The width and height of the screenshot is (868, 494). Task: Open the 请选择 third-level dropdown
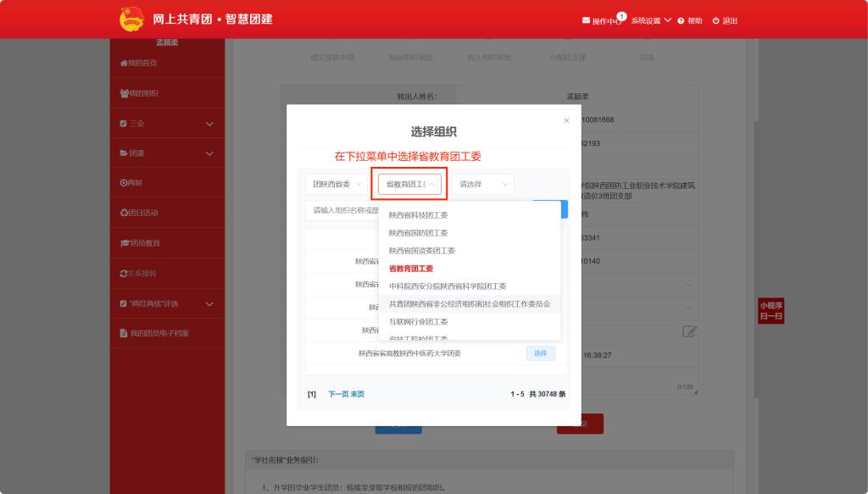pyautogui.click(x=482, y=184)
